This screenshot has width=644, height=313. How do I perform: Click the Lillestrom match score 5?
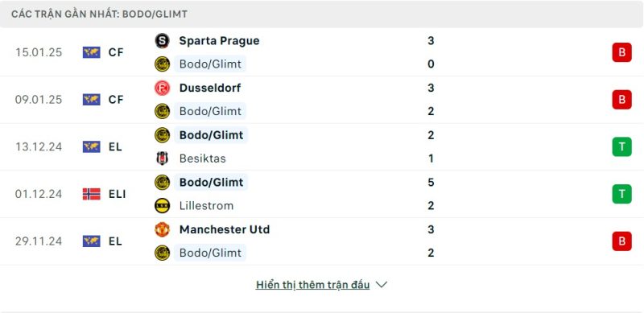tap(431, 182)
